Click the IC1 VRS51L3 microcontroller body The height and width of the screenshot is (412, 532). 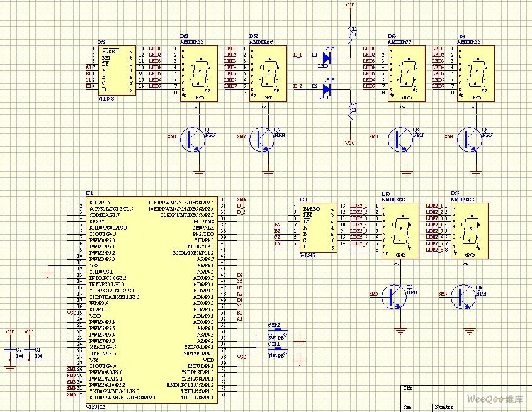click(x=150, y=296)
